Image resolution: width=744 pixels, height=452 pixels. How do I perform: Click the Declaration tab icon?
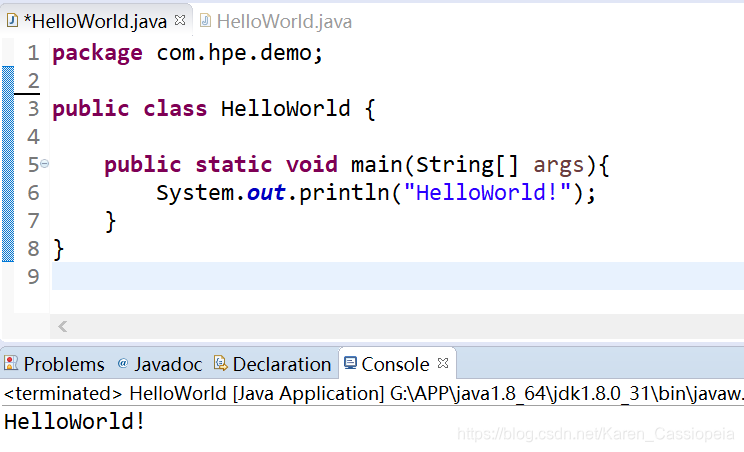point(220,363)
